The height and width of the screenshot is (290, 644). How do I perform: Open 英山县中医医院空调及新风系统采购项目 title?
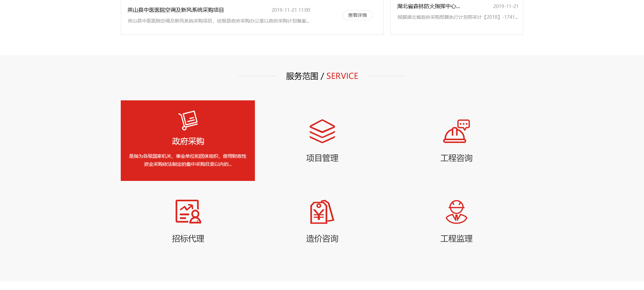click(x=175, y=10)
